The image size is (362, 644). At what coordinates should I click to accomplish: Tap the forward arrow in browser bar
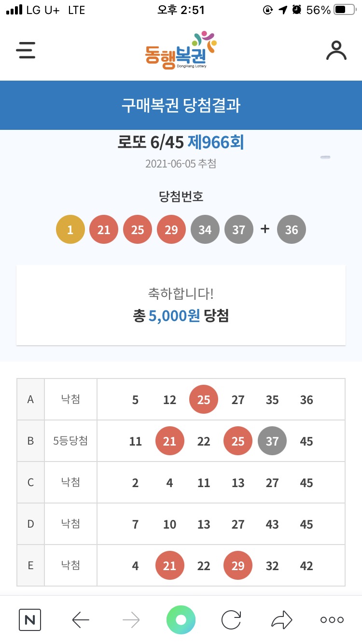(x=131, y=620)
